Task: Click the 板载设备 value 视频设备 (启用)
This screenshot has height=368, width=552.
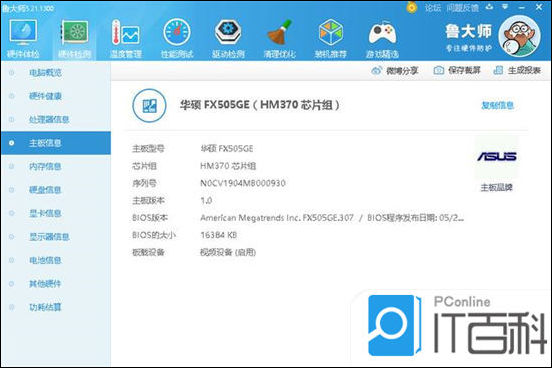Action: 228,252
